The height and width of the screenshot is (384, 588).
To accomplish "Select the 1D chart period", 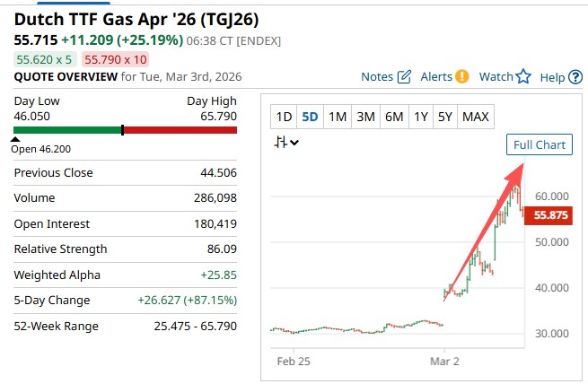I will [x=284, y=117].
